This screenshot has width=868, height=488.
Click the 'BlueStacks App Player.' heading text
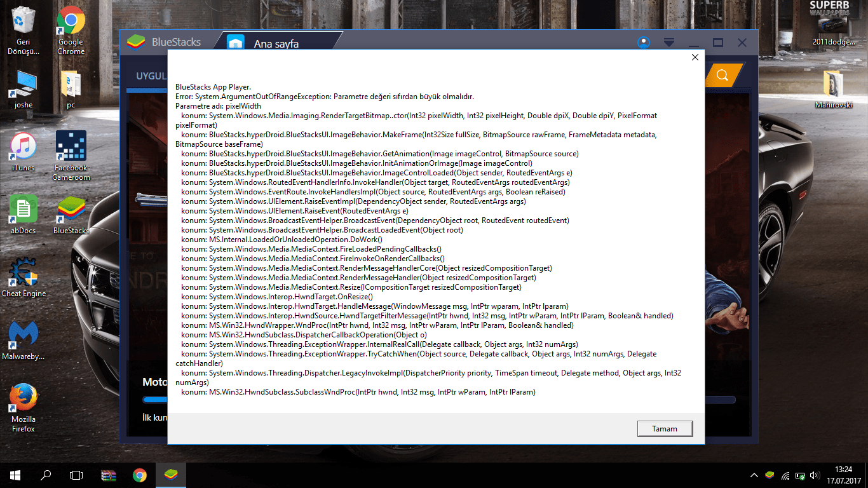213,87
